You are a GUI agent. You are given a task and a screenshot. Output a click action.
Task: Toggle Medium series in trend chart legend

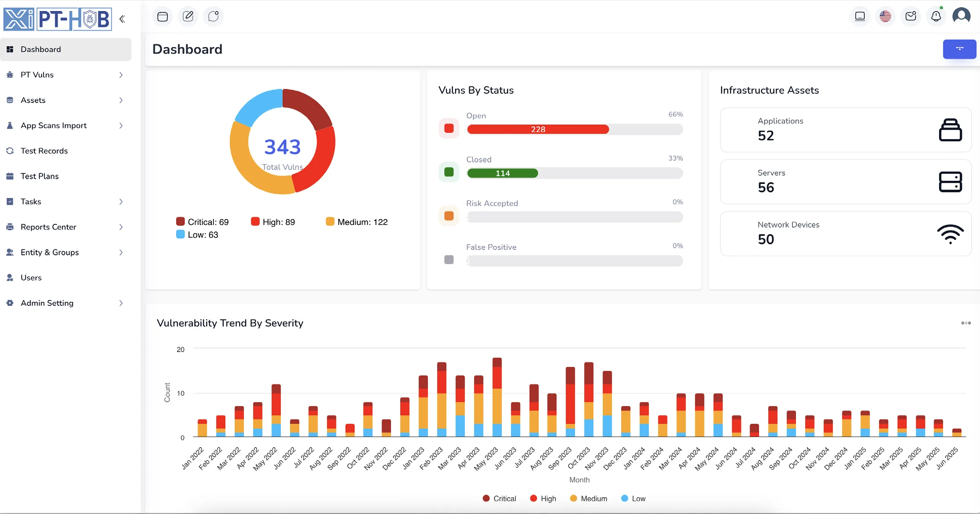click(x=588, y=499)
